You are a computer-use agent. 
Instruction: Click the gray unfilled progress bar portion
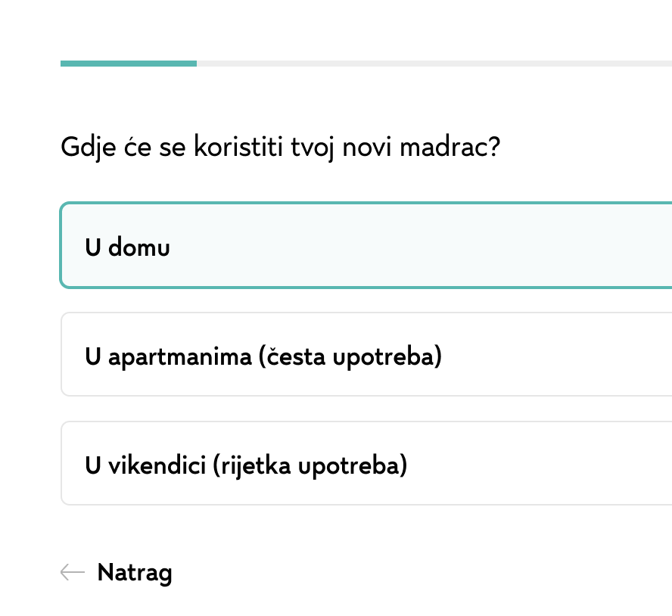click(x=431, y=64)
